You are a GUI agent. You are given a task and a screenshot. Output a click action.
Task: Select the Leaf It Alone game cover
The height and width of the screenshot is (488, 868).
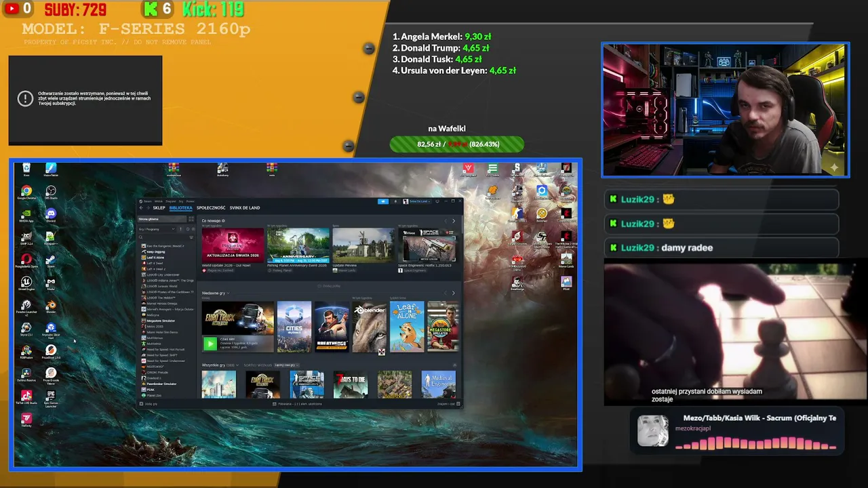pyautogui.click(x=407, y=327)
